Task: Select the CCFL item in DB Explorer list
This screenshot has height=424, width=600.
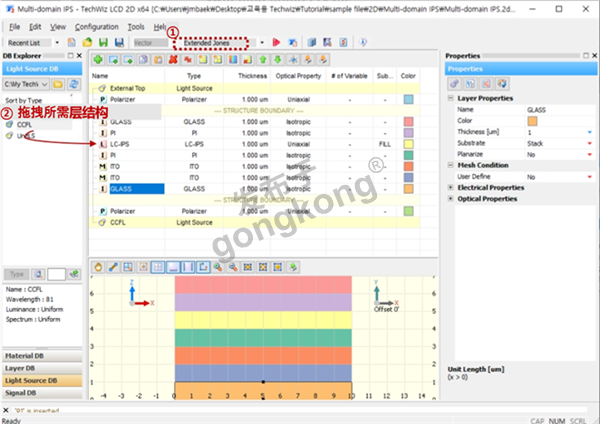Action: [x=24, y=125]
